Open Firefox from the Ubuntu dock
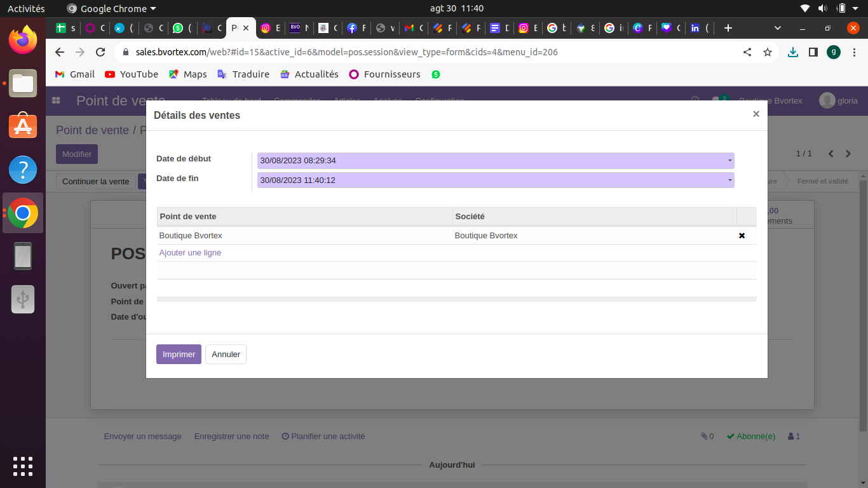Image resolution: width=868 pixels, height=488 pixels. (23, 41)
